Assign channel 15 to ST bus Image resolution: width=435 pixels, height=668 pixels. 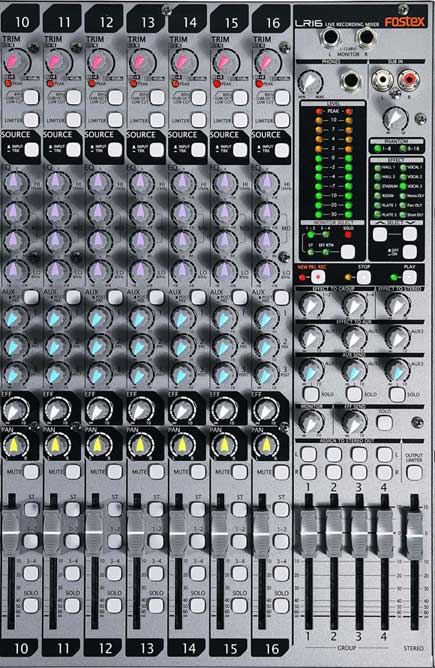click(x=239, y=509)
